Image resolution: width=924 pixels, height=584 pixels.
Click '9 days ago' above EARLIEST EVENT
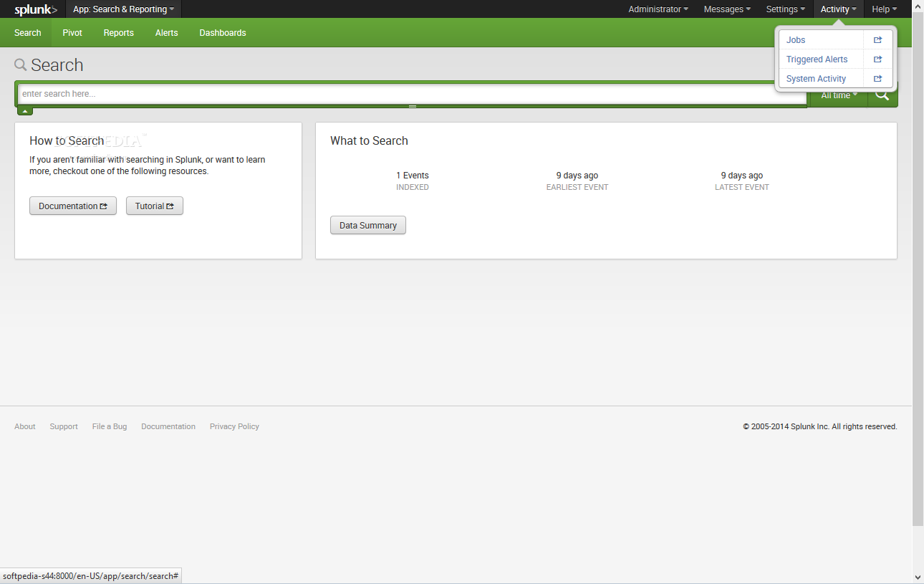tap(577, 176)
